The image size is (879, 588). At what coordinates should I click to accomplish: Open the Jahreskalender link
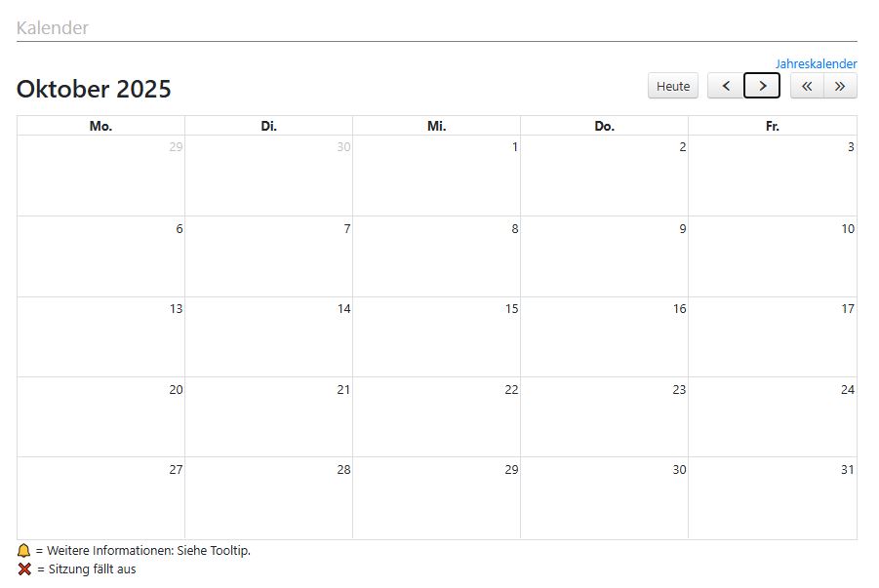pyautogui.click(x=816, y=64)
